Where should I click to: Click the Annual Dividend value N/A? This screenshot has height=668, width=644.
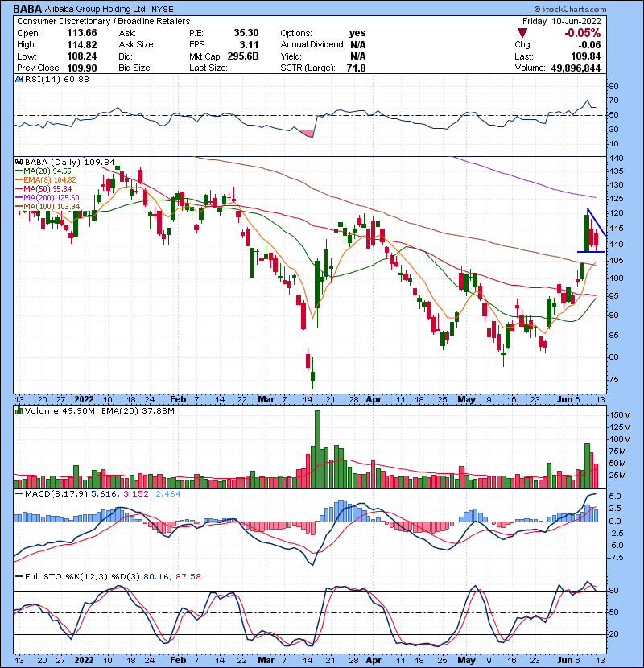[358, 45]
